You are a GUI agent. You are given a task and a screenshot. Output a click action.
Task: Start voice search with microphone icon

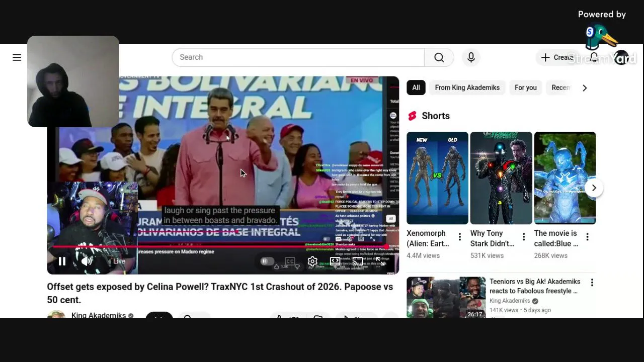tap(471, 57)
